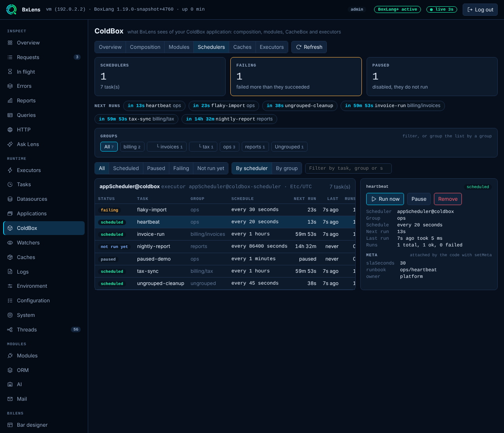Show only Paused tasks
504x433 pixels.
[x=156, y=168]
